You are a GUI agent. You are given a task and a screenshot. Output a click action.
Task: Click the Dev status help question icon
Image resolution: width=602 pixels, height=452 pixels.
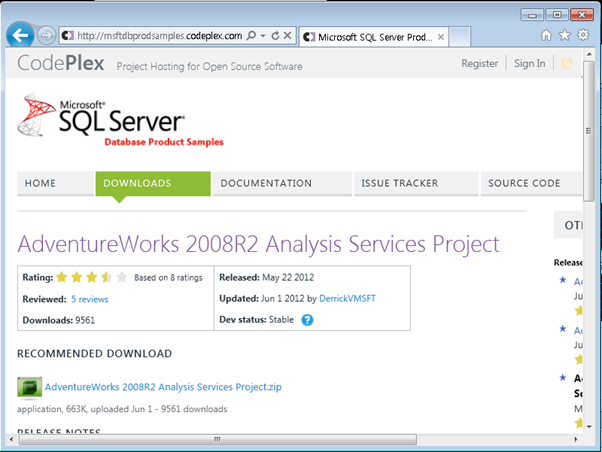[307, 320]
